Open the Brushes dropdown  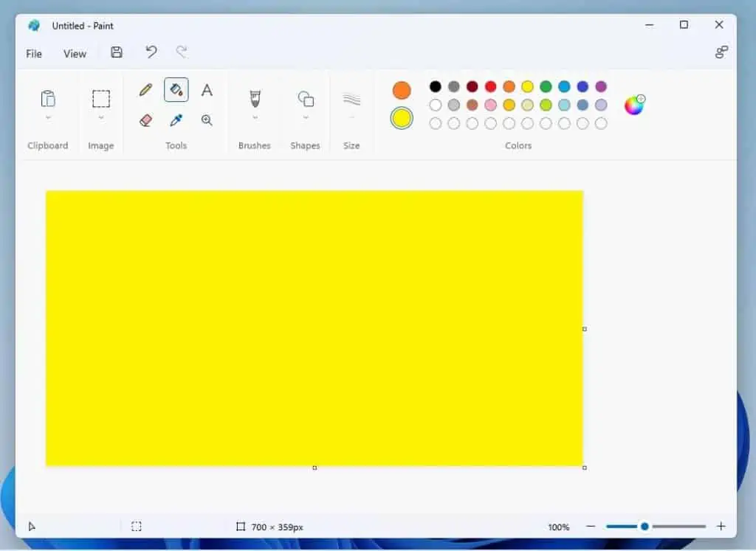pyautogui.click(x=255, y=117)
